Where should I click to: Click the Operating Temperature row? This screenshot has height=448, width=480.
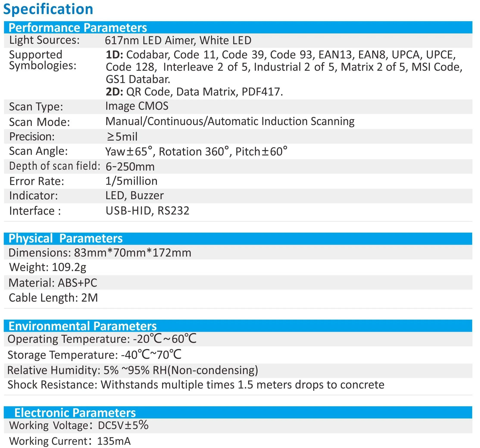pos(102,339)
